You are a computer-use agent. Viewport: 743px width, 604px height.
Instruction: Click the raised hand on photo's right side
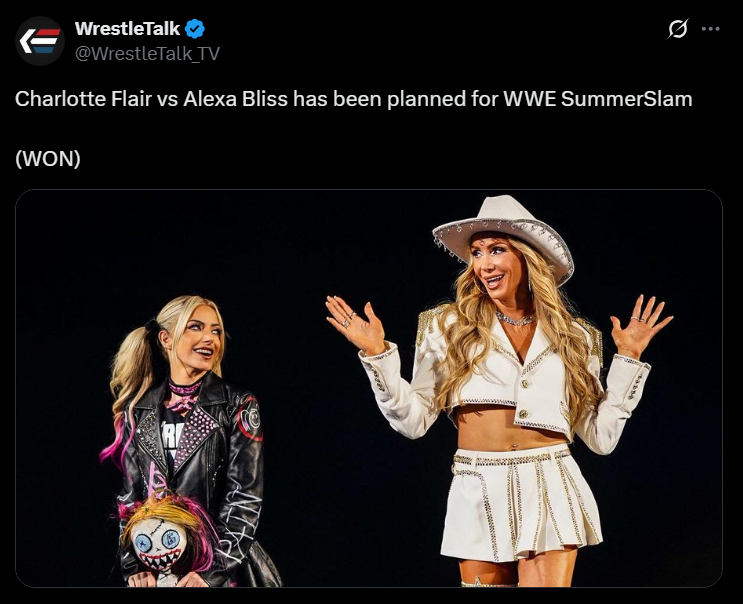[x=640, y=327]
